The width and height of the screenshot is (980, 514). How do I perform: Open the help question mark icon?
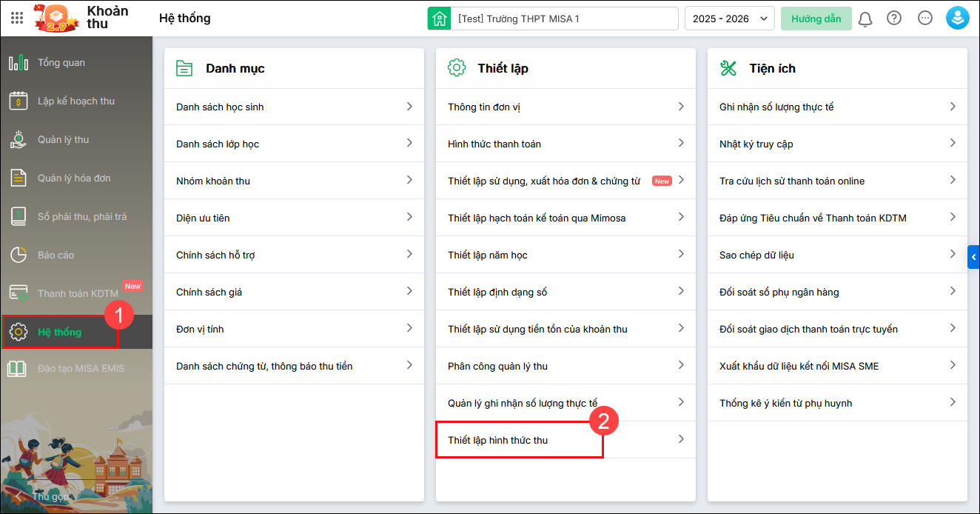894,19
